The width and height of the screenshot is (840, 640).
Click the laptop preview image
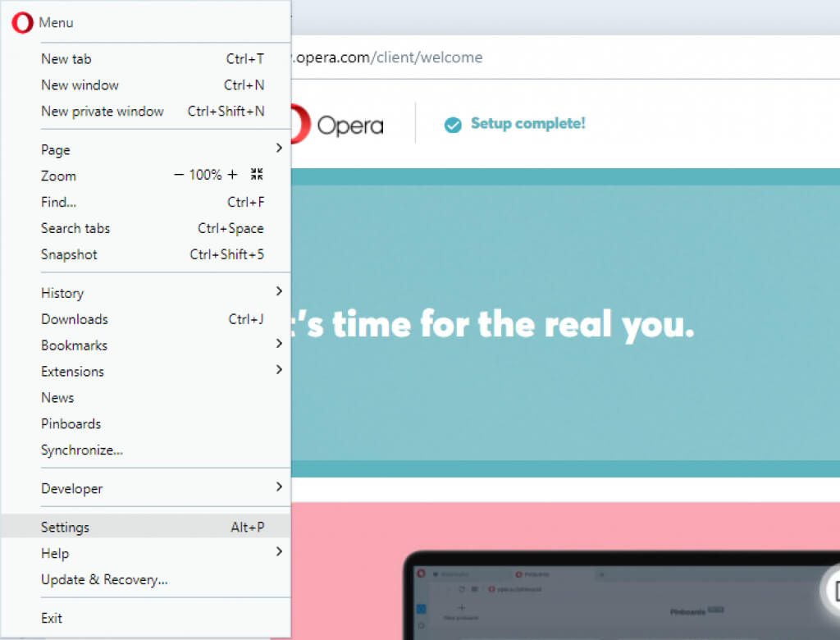[622, 595]
